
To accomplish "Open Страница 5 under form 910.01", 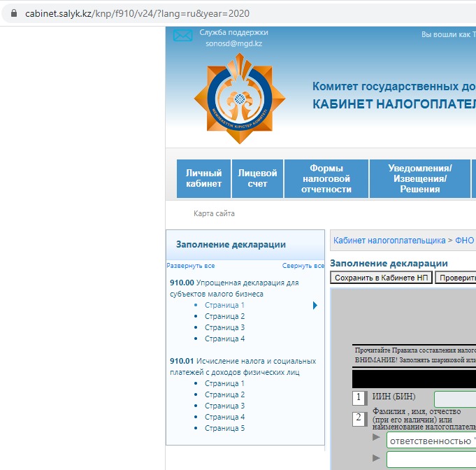I will pos(224,428).
